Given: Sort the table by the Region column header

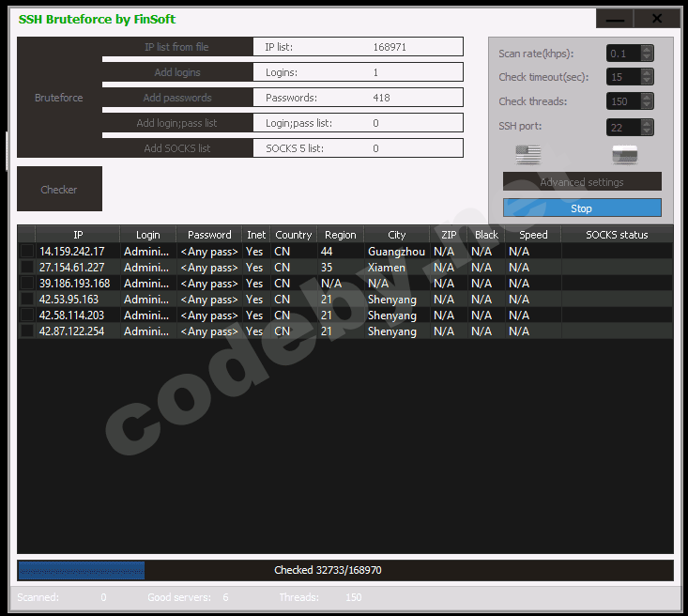Looking at the screenshot, I should click(341, 235).
